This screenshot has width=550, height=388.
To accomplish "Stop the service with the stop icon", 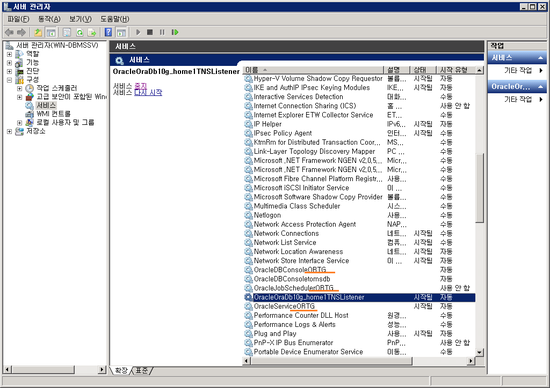I will [150, 32].
